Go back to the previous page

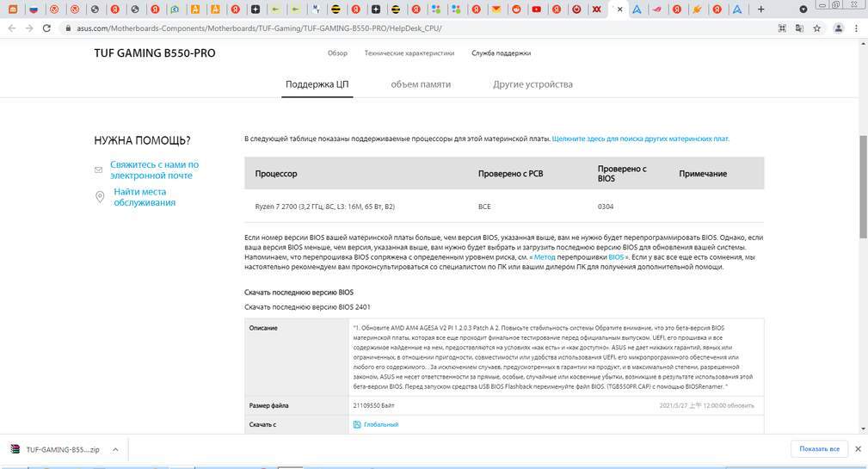pos(12,28)
